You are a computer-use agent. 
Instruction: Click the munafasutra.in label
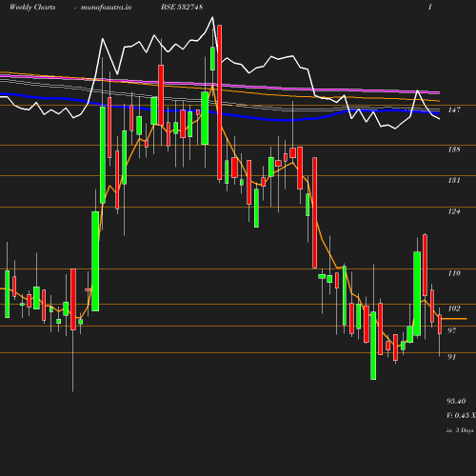[106, 7]
